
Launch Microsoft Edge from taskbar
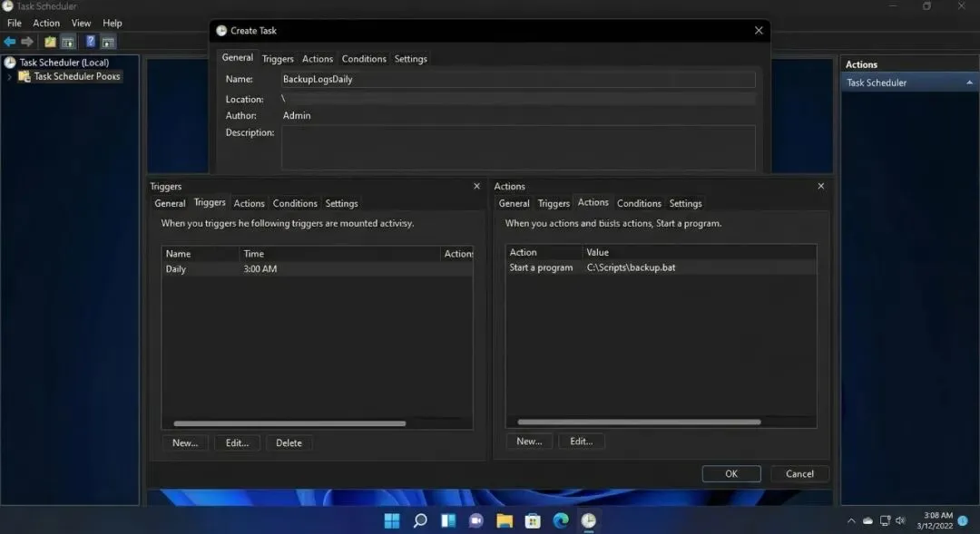561,520
